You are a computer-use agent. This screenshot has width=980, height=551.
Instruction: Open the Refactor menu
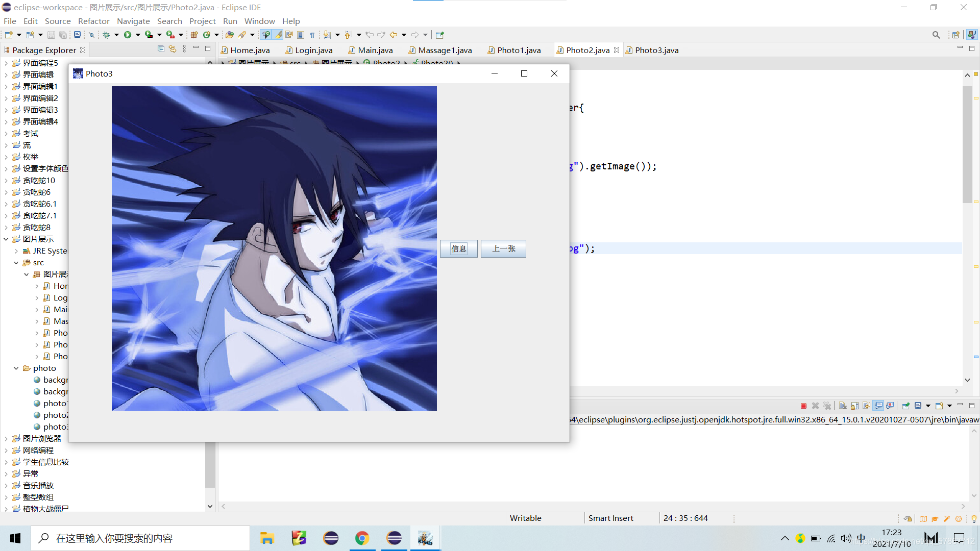coord(93,21)
